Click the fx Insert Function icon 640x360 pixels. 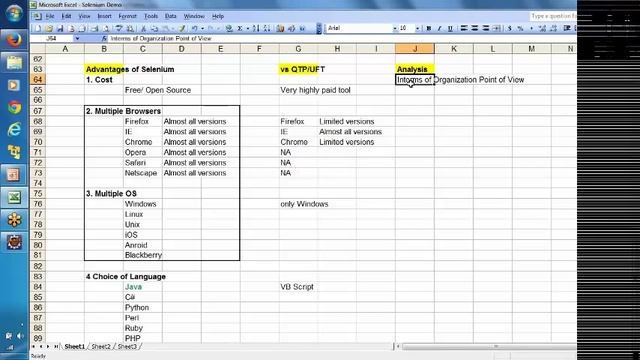tap(104, 38)
